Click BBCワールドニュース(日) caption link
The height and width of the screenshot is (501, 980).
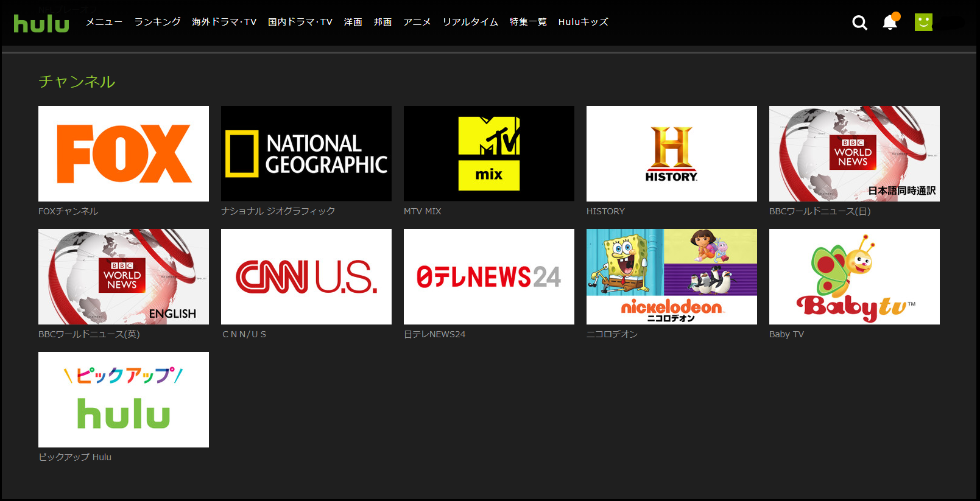tap(820, 211)
